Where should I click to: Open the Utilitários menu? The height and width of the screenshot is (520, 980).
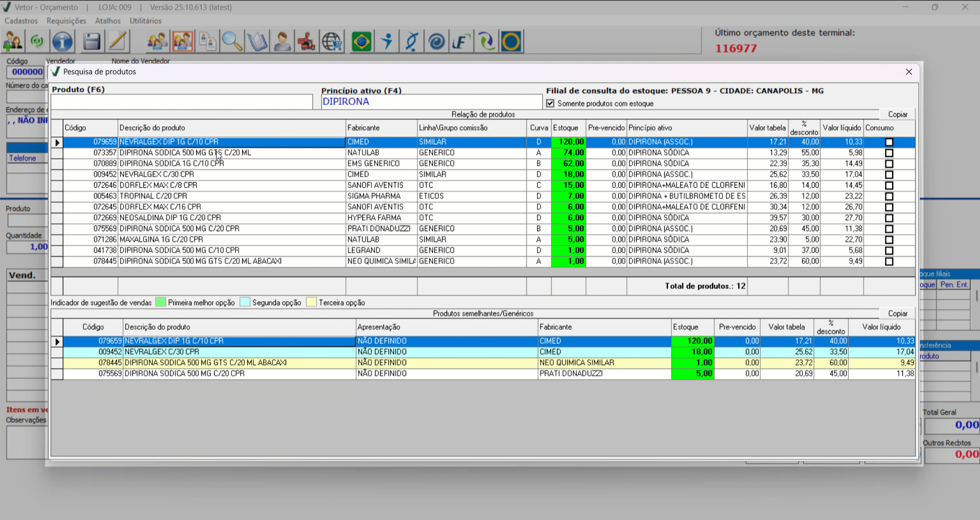click(145, 21)
